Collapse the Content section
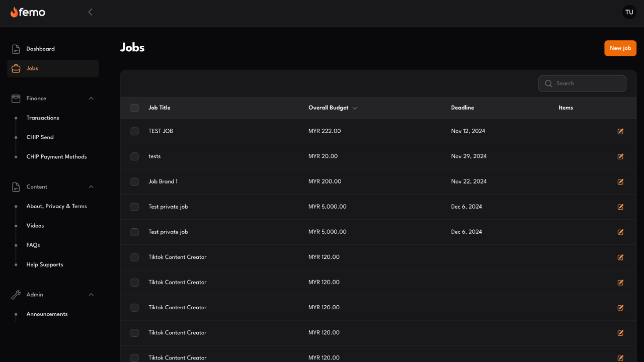The width and height of the screenshot is (644, 362). [91, 187]
